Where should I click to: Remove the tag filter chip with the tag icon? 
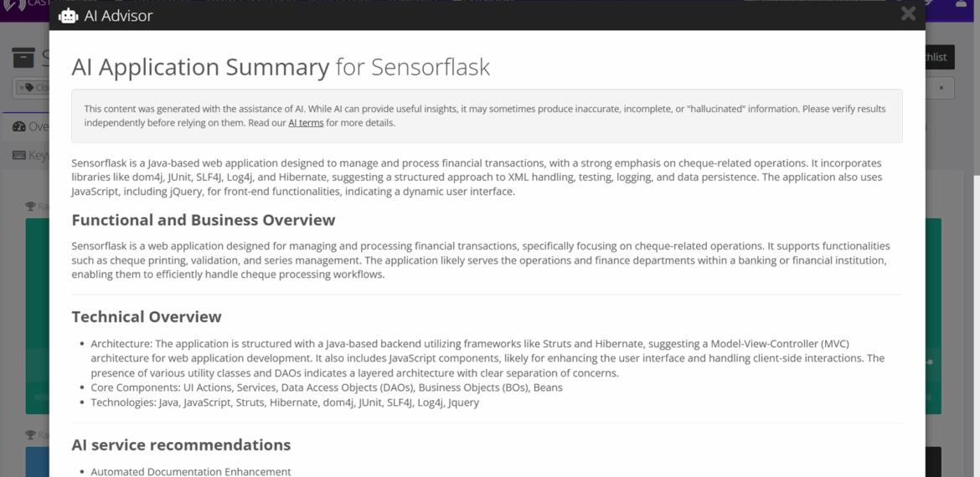22,88
